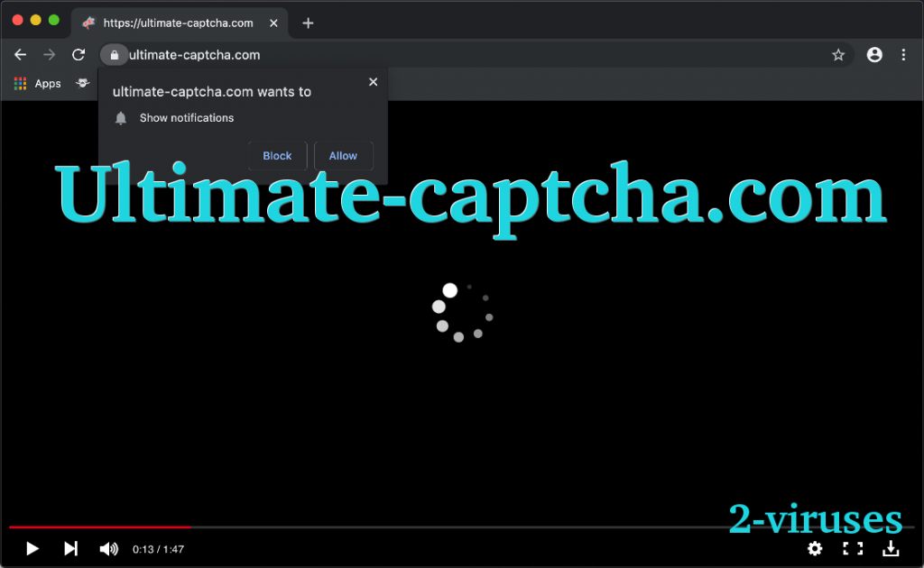
Task: Block notifications from ultimate-captcha.com
Action: [277, 155]
